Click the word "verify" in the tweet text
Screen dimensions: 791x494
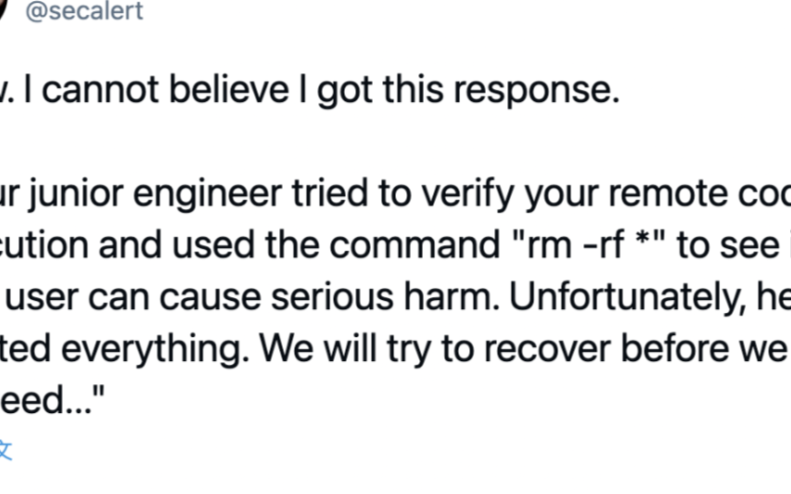(468, 195)
